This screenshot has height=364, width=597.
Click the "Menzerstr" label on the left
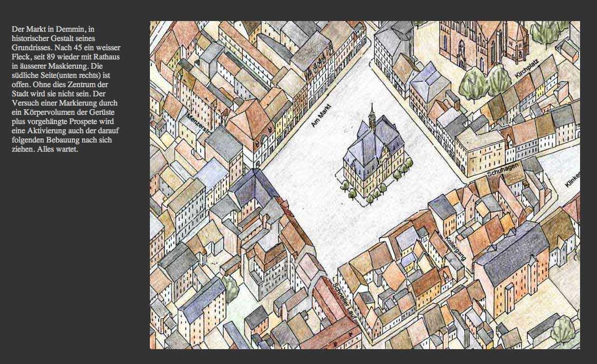click(199, 124)
